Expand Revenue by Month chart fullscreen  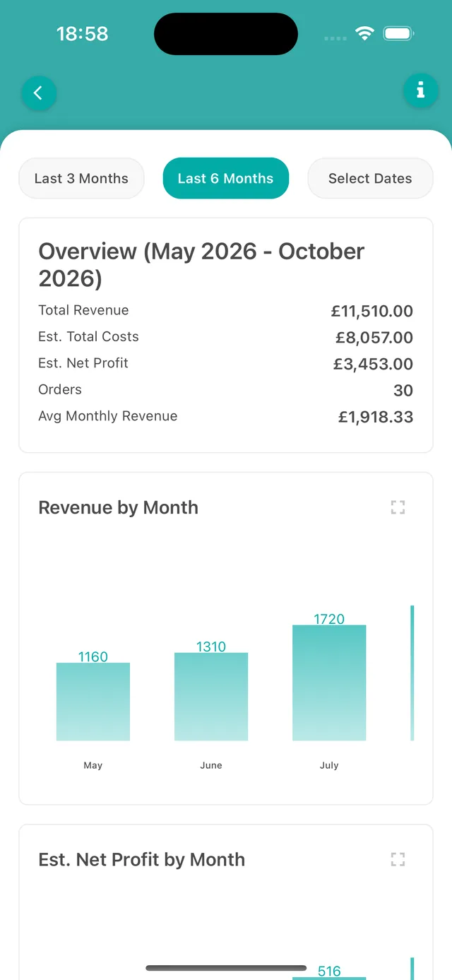click(x=398, y=507)
